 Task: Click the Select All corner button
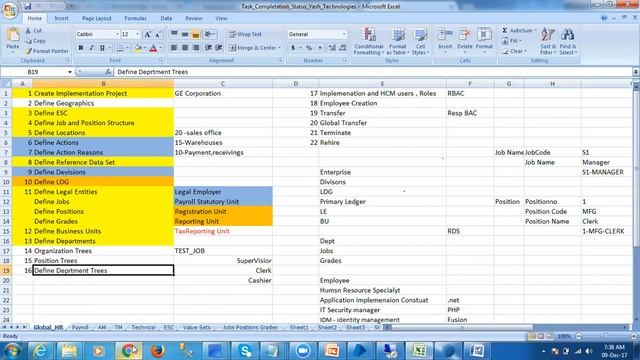(x=6, y=84)
